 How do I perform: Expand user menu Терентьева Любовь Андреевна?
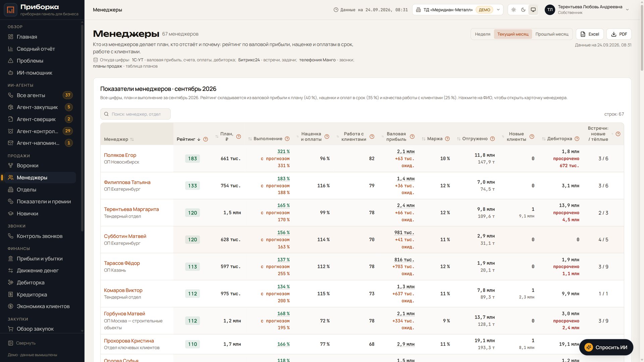pyautogui.click(x=587, y=10)
